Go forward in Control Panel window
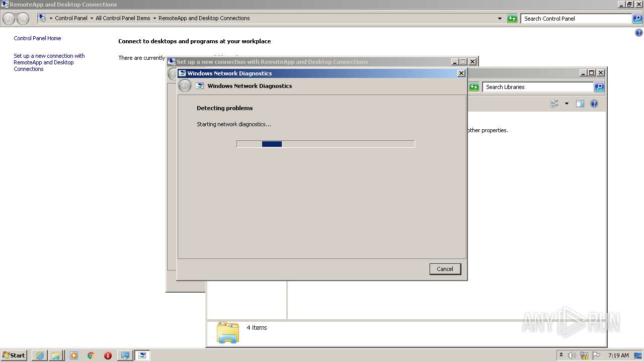Viewport: 644px width, 362px height. pos(23,19)
